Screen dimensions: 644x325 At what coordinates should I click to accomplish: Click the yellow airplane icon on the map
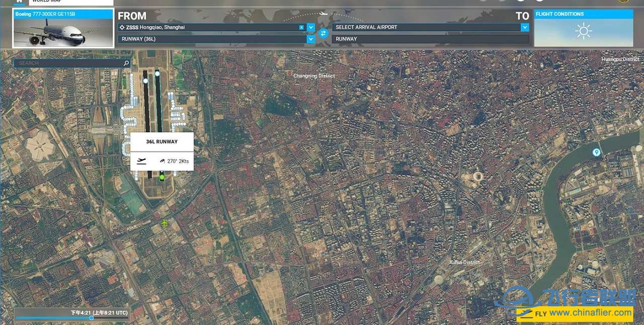(x=165, y=222)
